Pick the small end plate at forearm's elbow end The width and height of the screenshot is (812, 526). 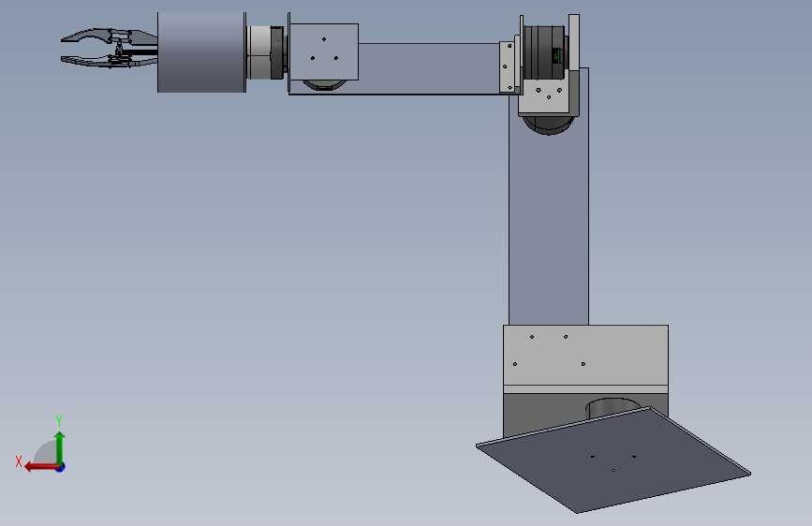click(x=507, y=67)
